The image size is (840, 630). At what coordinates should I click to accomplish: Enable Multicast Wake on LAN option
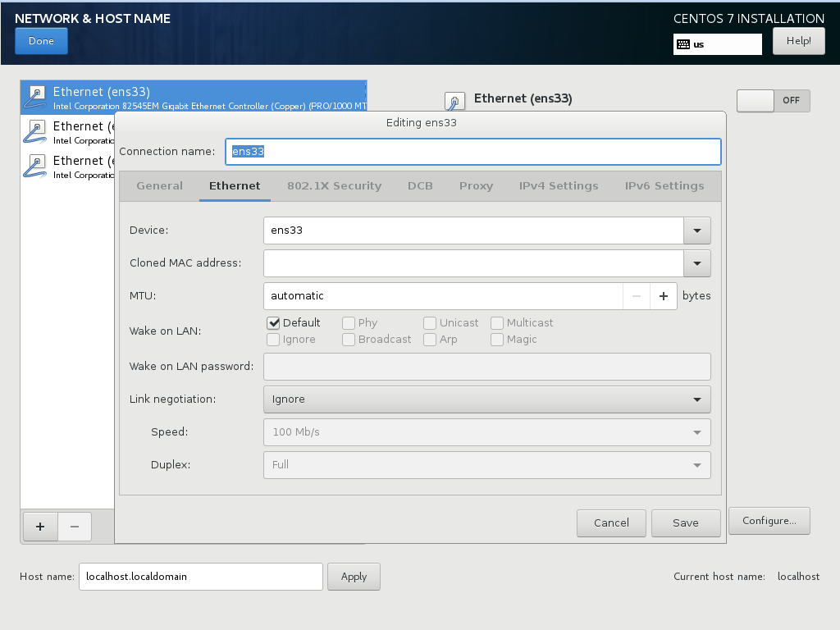(497, 323)
